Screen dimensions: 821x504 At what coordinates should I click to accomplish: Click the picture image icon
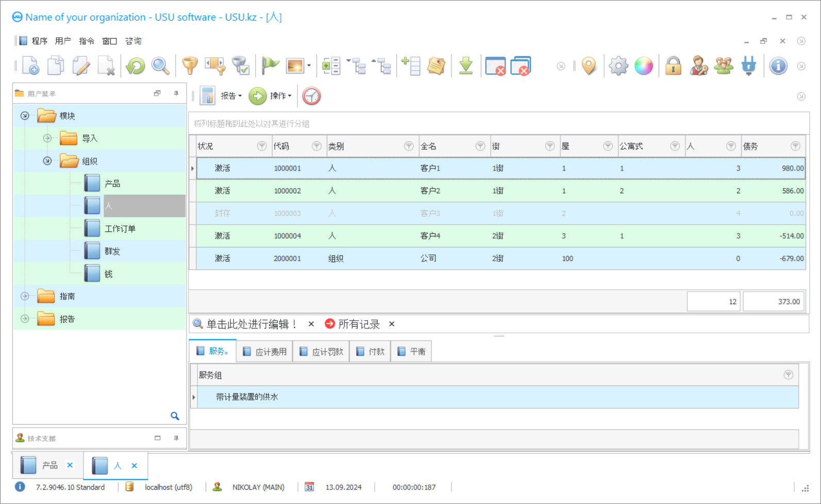point(295,66)
